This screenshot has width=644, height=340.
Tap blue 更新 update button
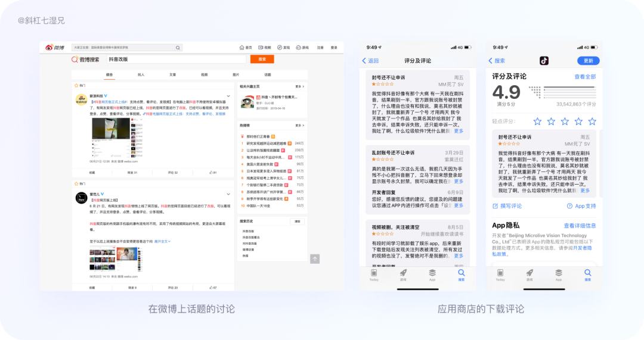click(x=589, y=61)
